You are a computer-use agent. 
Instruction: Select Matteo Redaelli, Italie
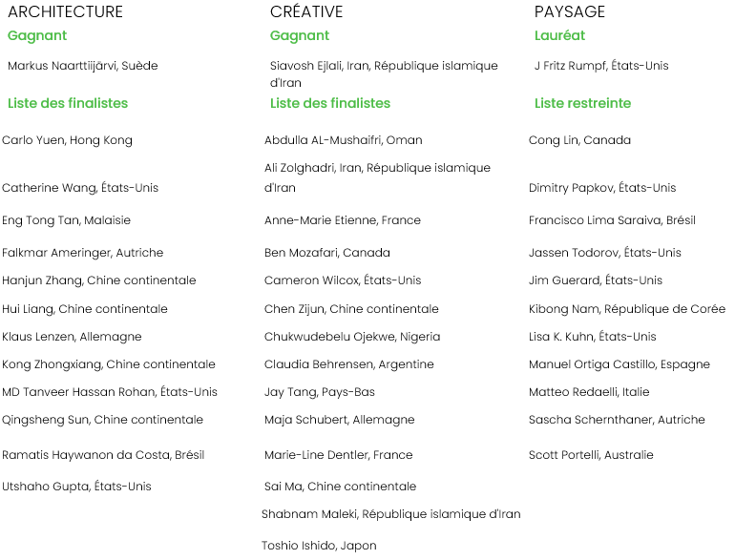coord(589,392)
